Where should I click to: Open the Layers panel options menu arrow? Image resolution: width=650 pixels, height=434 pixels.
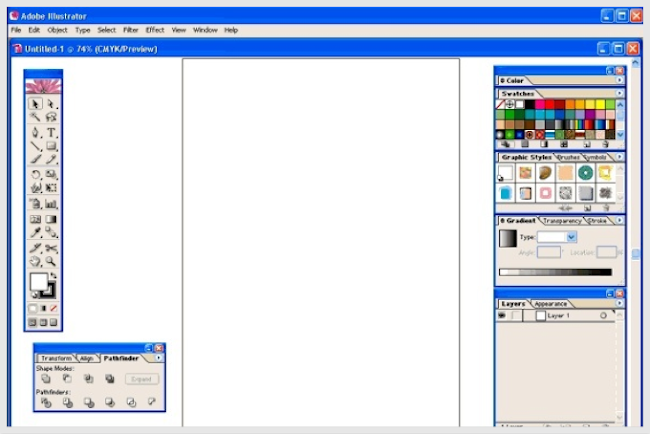(x=619, y=303)
